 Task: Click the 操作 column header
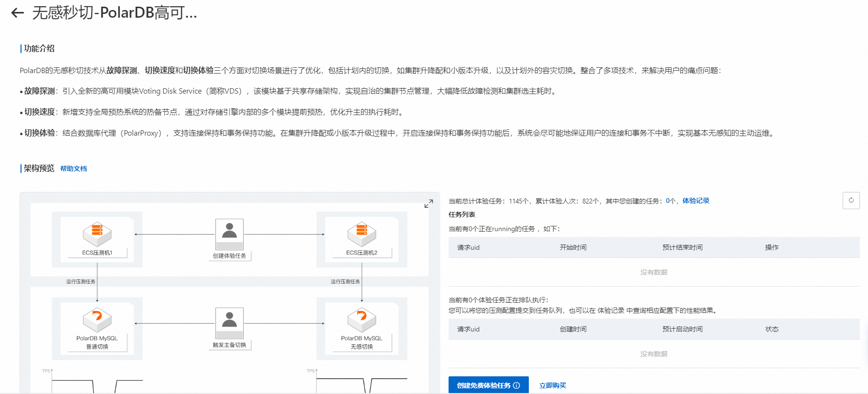772,247
